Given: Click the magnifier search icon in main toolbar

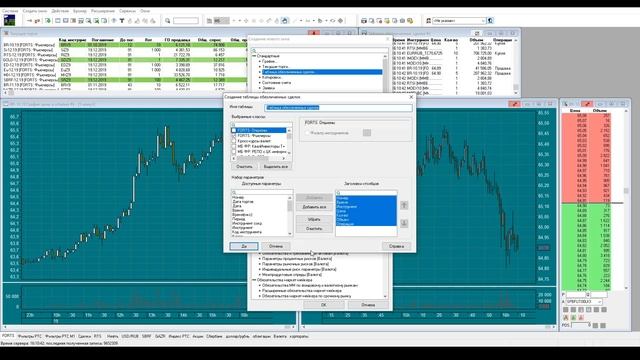Looking at the screenshot, I should click(x=168, y=20).
